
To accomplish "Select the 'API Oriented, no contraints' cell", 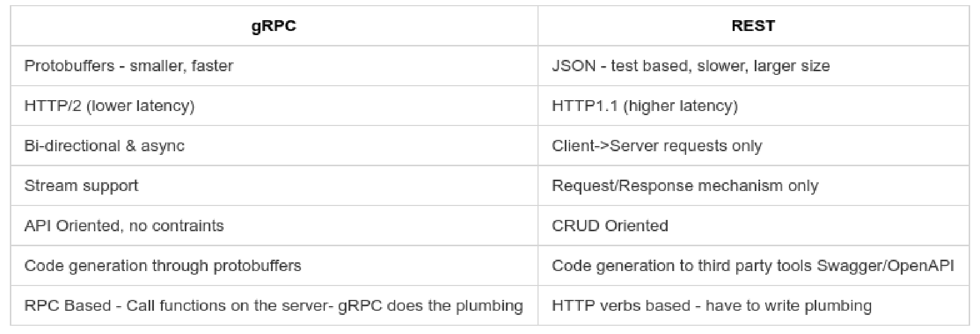I will coord(274,226).
